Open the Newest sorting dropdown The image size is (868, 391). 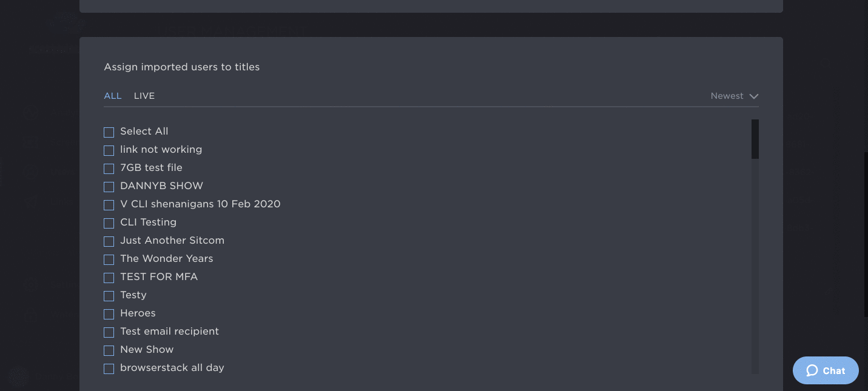coord(734,96)
